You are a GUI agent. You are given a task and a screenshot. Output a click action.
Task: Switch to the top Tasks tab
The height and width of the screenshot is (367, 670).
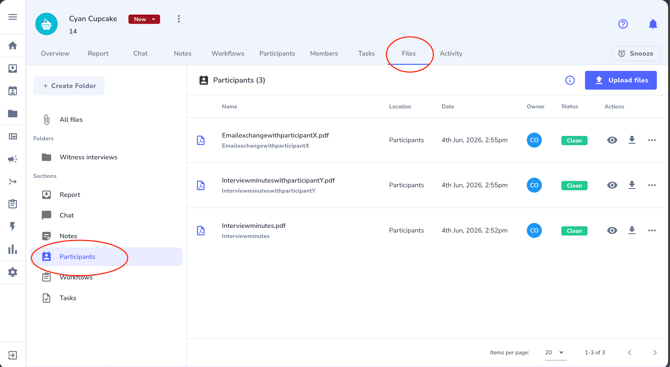click(x=367, y=53)
